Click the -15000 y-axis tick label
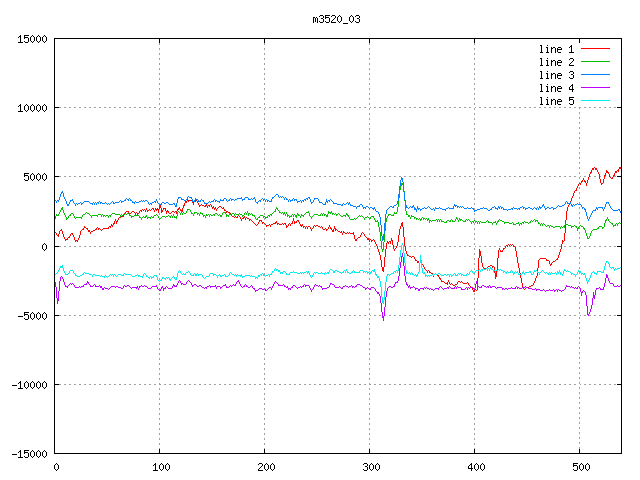This screenshot has height=480, width=640. click(x=28, y=453)
